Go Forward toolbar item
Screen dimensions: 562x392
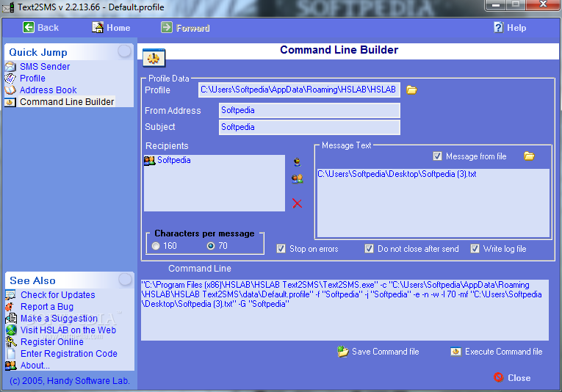pos(192,28)
